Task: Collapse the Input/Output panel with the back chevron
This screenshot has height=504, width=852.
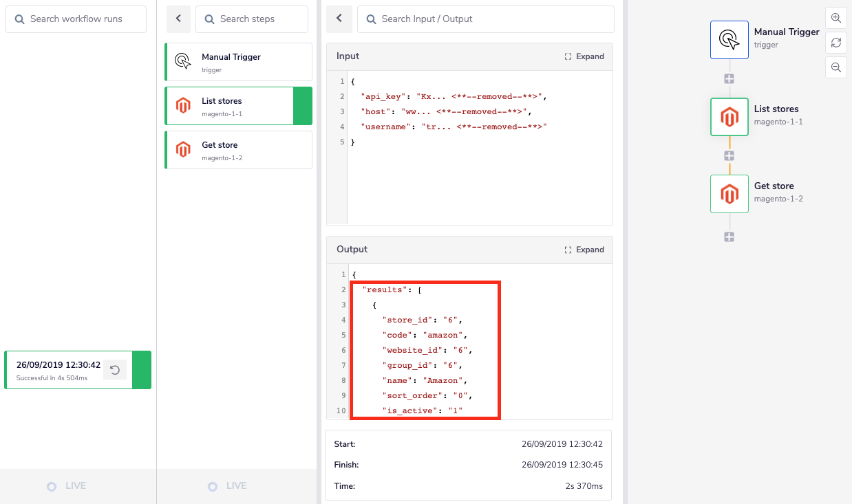Action: tap(339, 19)
